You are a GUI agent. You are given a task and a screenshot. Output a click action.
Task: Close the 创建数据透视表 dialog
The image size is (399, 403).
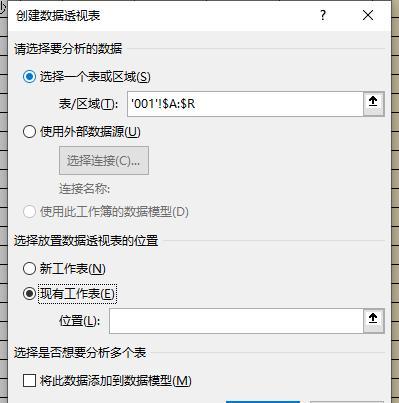click(368, 15)
